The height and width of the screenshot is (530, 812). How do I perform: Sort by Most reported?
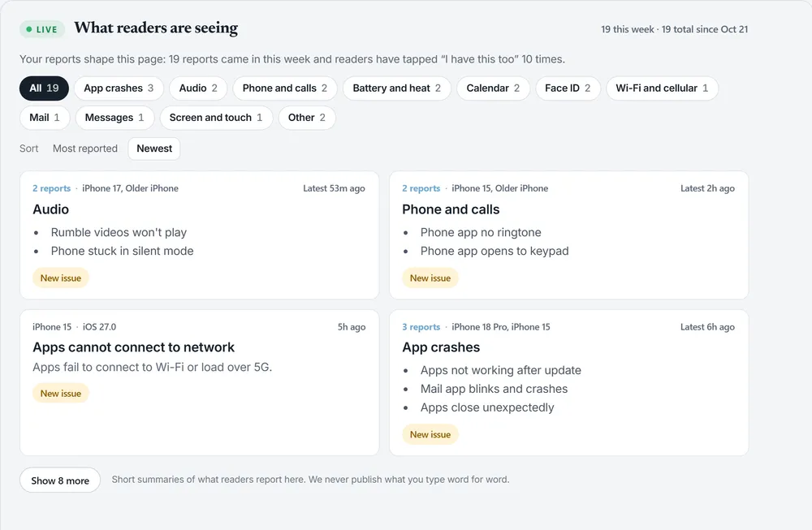coord(85,149)
